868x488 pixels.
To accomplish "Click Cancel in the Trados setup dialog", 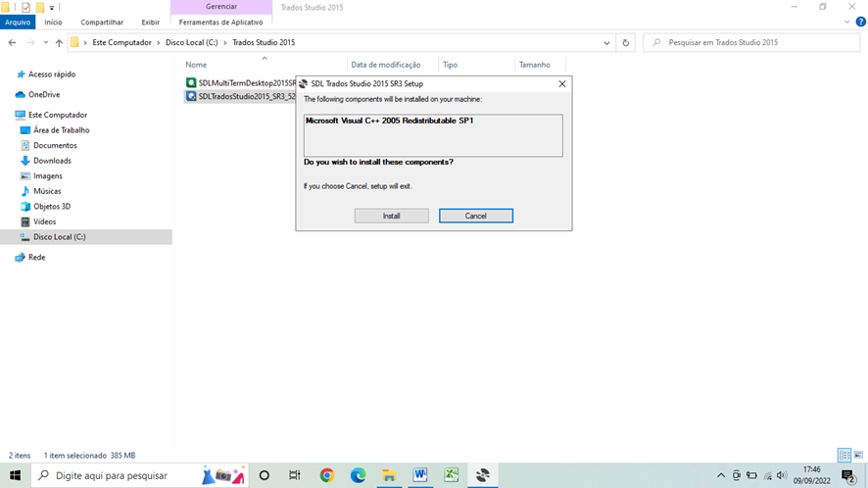I will point(475,216).
